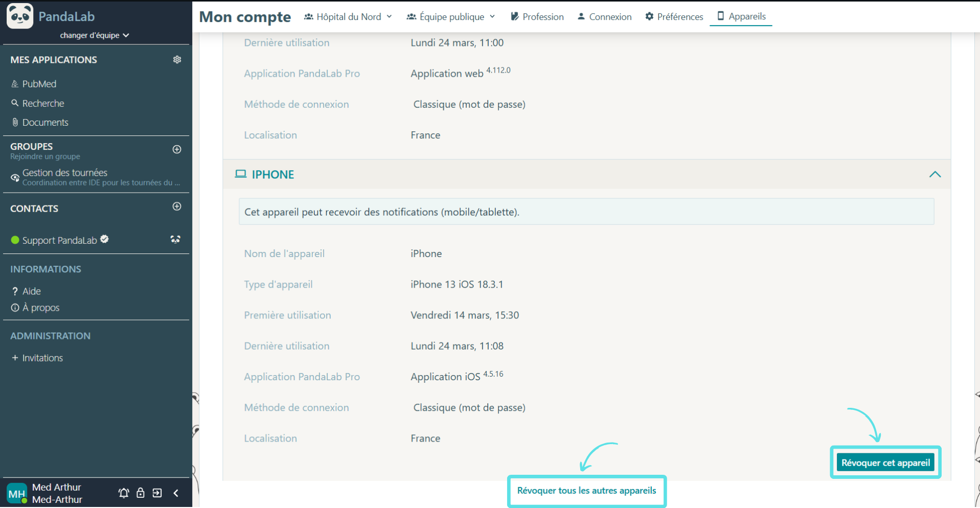Click the lock icon in footer
This screenshot has height=508, width=980.
coord(140,493)
